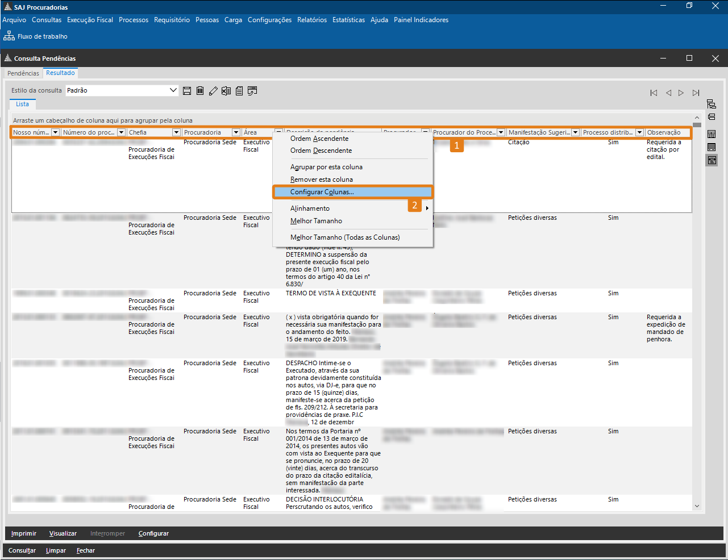Switch to the Pendências tab

[x=23, y=73]
